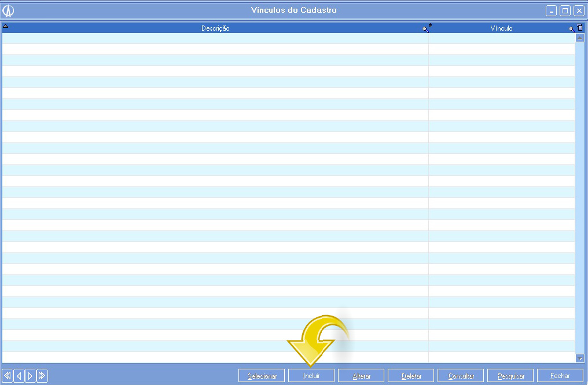The width and height of the screenshot is (588, 385).
Task: Click the application logo in title bar
Action: pos(8,10)
